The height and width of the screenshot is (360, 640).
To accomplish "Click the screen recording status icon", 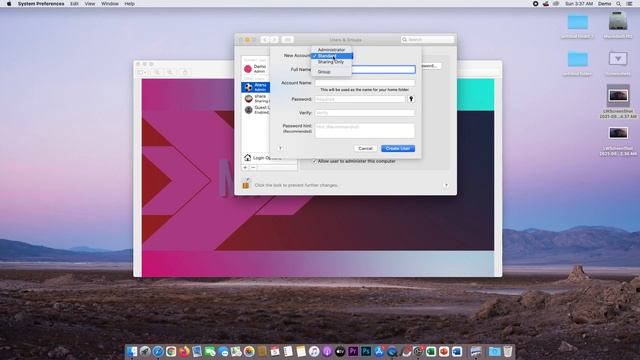I will click(536, 4).
